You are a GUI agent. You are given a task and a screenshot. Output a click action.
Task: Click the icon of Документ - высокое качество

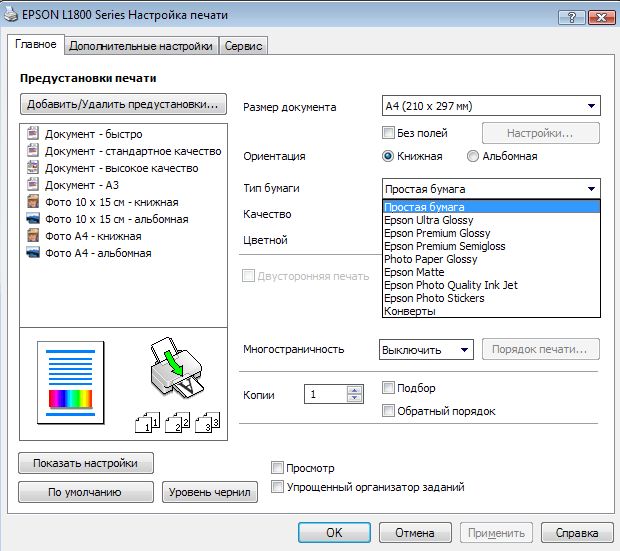33,167
